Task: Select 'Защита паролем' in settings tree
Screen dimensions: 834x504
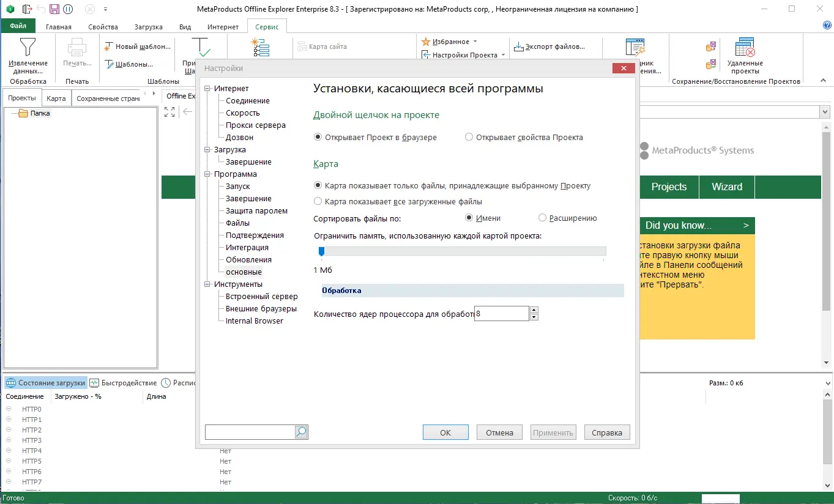Action: (256, 211)
